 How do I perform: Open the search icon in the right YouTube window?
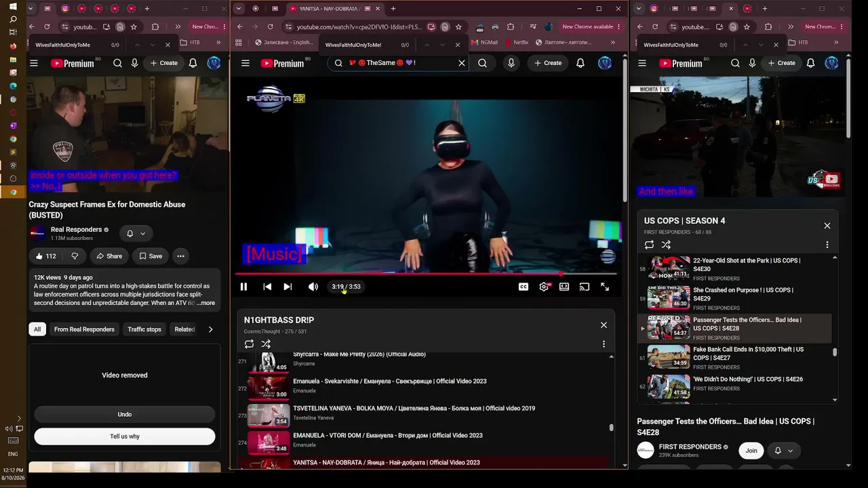point(735,63)
